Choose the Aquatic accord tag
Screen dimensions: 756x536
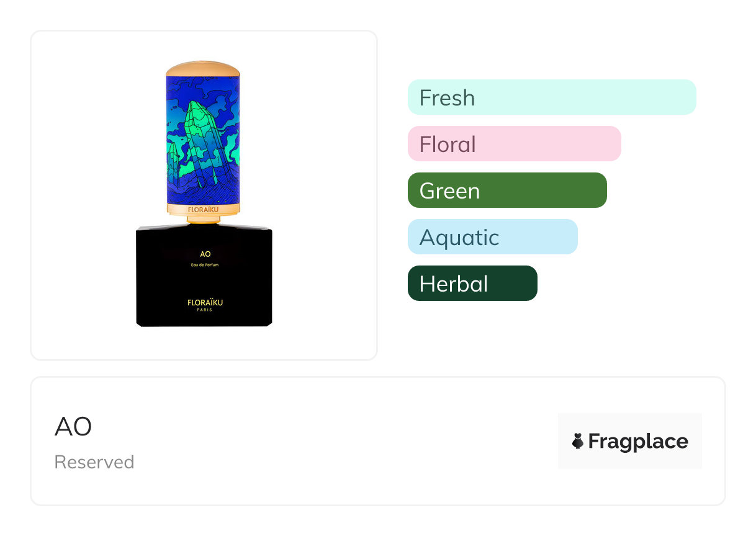tap(492, 237)
